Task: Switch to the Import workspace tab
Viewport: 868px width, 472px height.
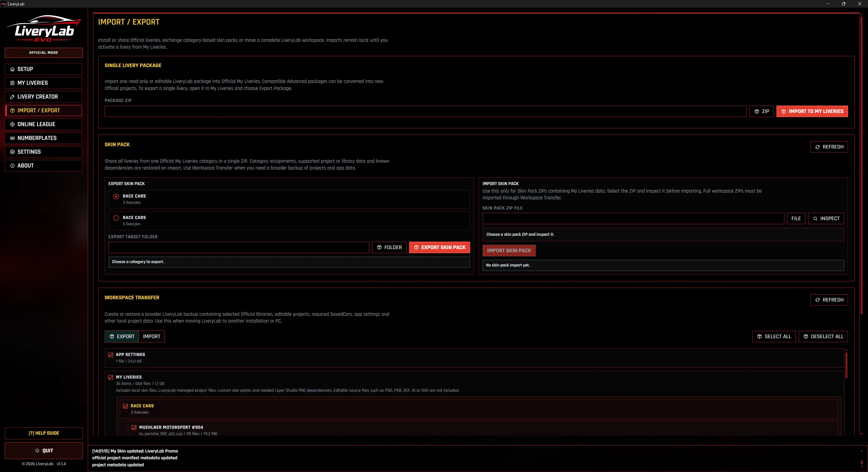Action: click(152, 337)
